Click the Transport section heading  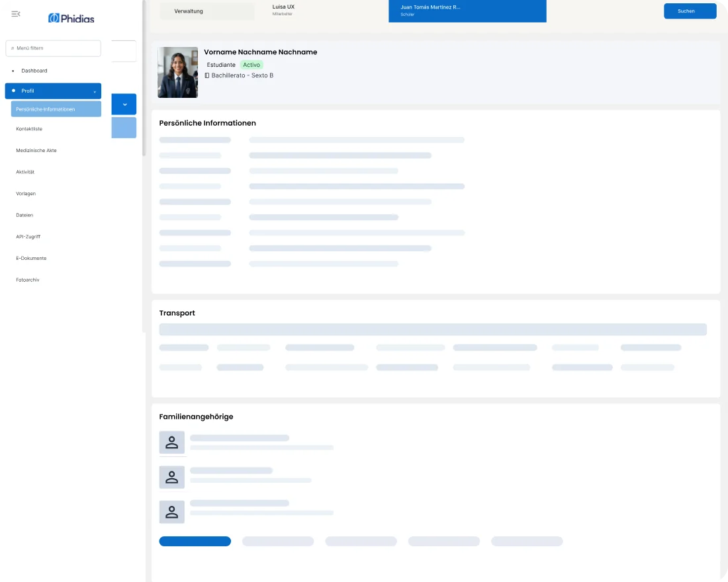tap(177, 313)
